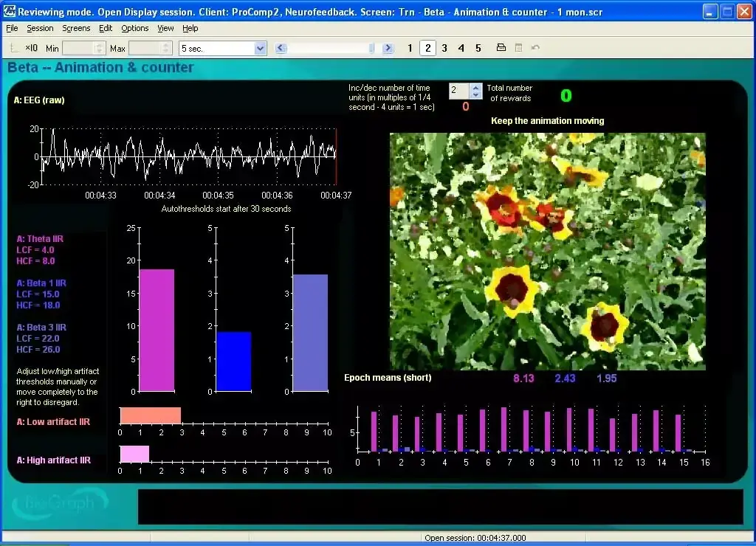Click the flower animation video display
This screenshot has width=756, height=546.
pyautogui.click(x=547, y=251)
